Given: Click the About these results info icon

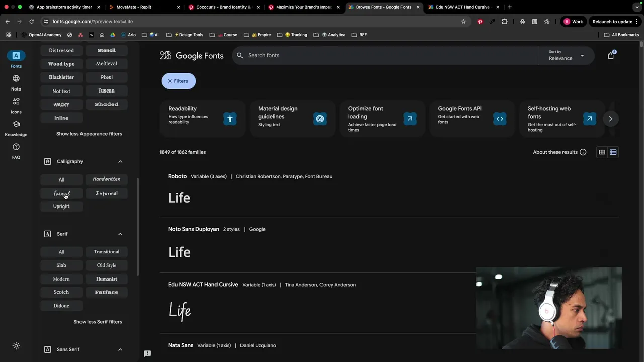Looking at the screenshot, I should (x=583, y=152).
